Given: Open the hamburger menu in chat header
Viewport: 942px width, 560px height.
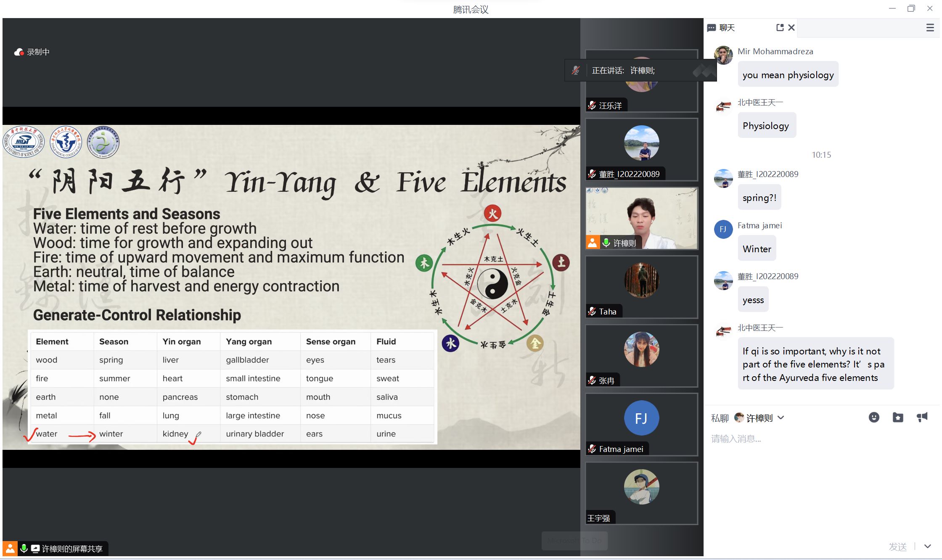Looking at the screenshot, I should pyautogui.click(x=930, y=28).
